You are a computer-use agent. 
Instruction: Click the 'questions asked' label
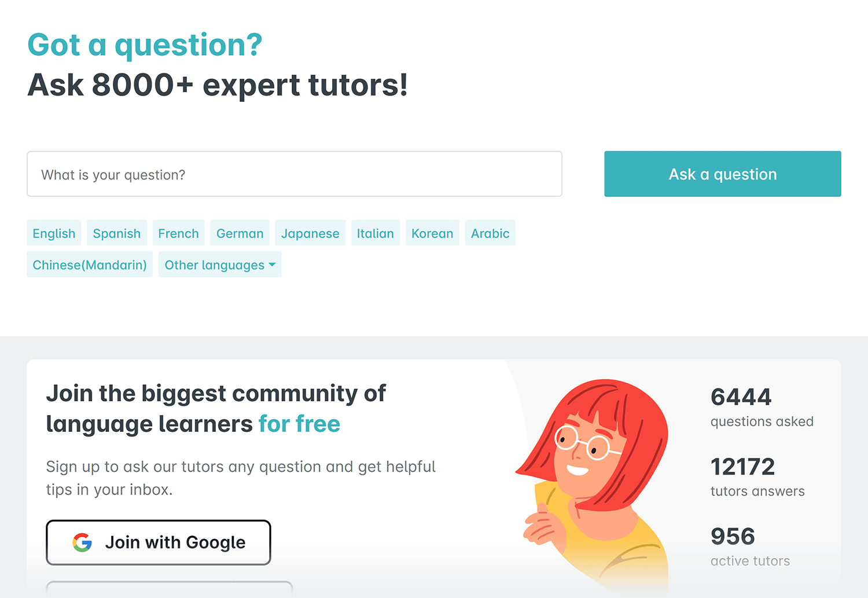[762, 421]
